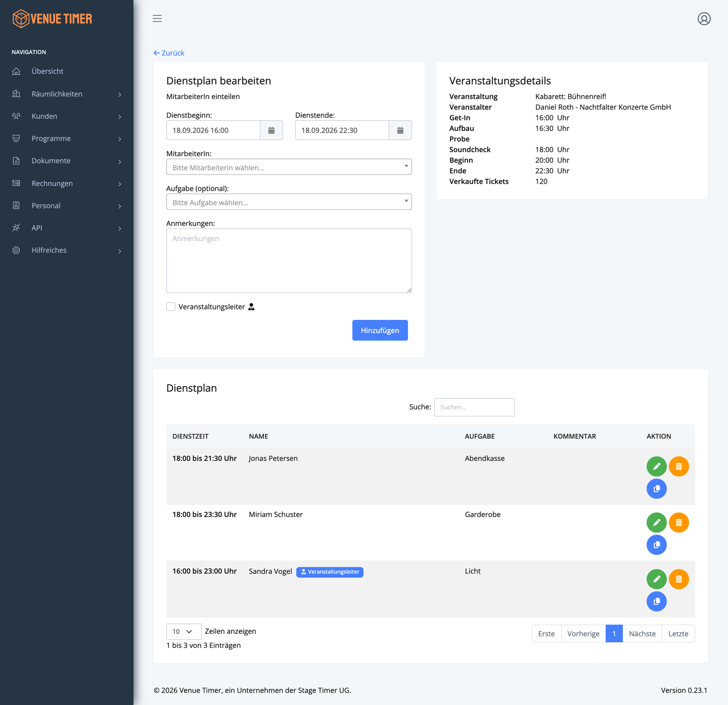Expand the API submenu chevron
The image size is (728, 705).
[120, 228]
